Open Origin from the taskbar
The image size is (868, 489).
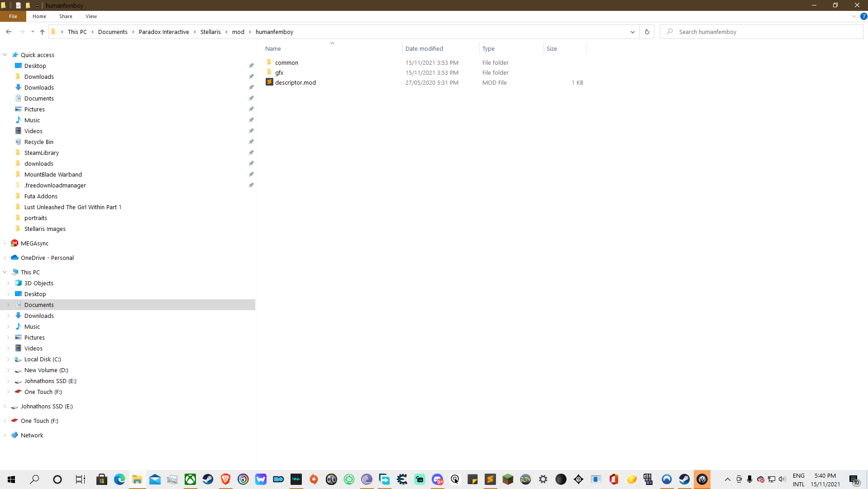click(314, 479)
